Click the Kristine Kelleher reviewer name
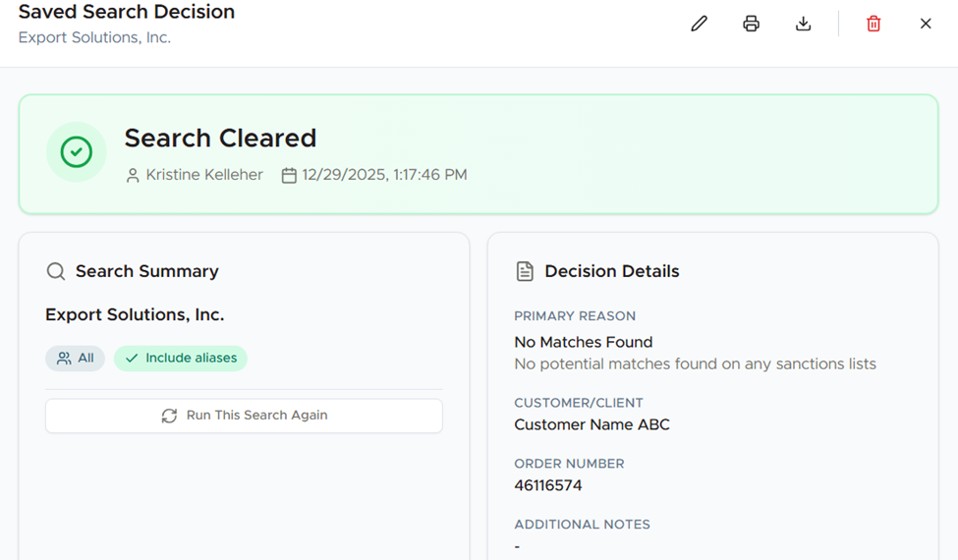 click(204, 175)
